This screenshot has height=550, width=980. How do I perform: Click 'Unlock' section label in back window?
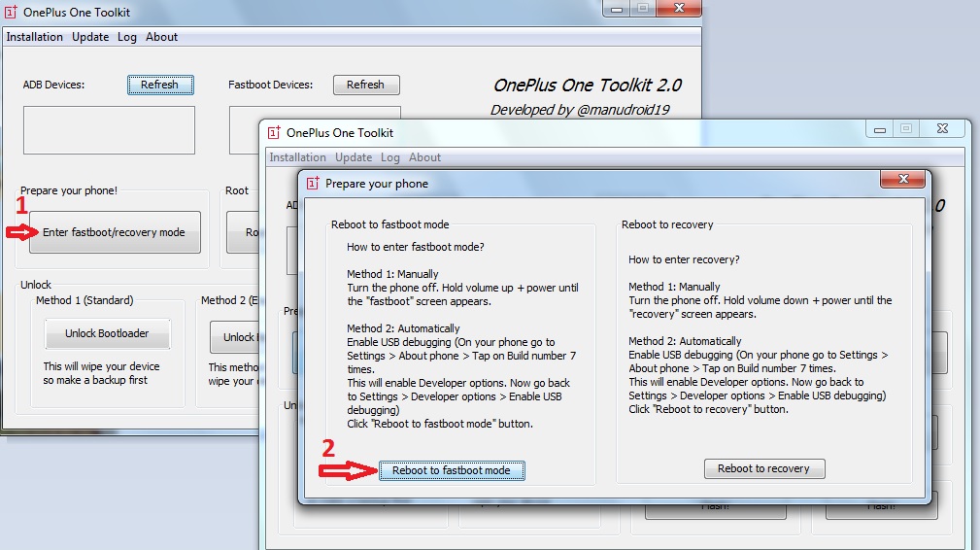click(x=36, y=285)
